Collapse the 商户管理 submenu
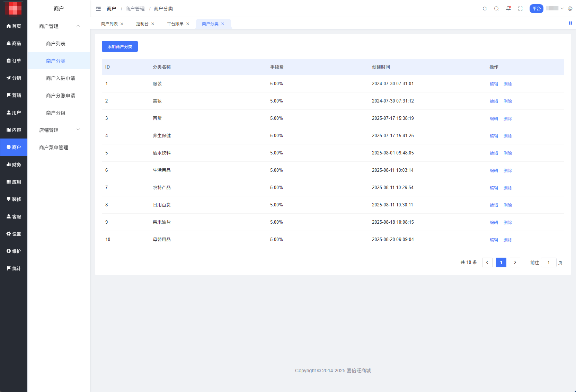This screenshot has height=392, width=576. point(78,26)
